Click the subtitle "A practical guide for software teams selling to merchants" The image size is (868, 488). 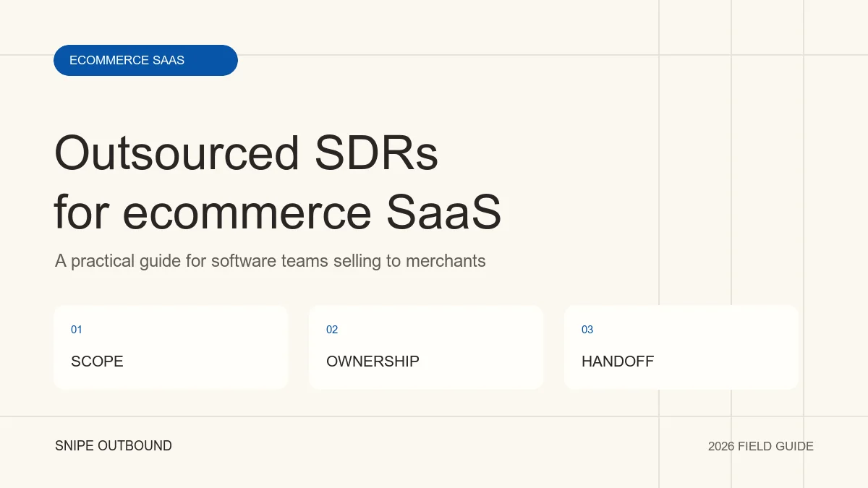(x=271, y=261)
